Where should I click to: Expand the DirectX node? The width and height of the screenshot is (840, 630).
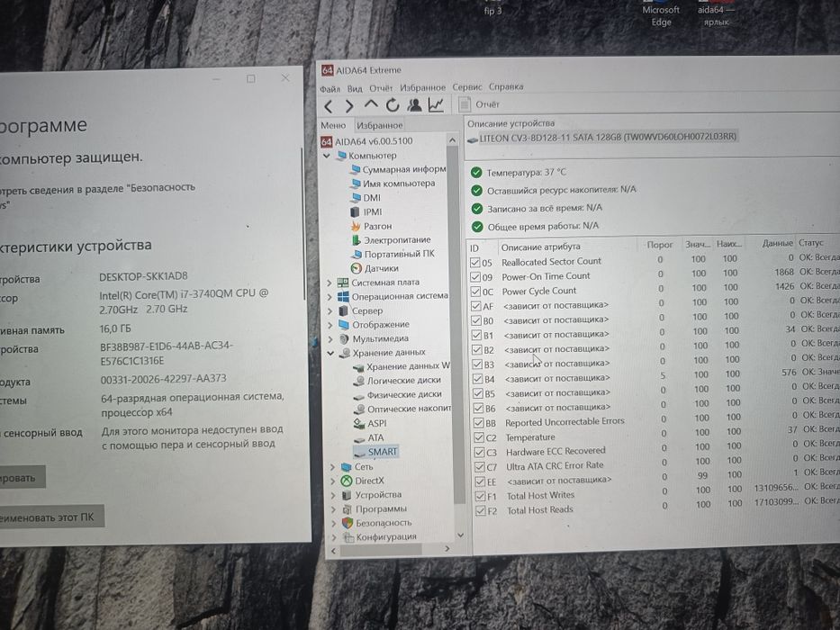(333, 481)
